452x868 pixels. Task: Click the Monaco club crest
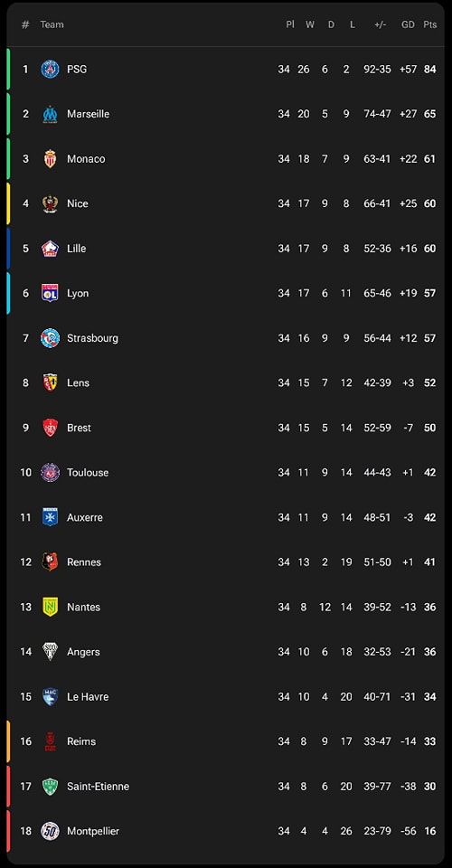(x=50, y=159)
